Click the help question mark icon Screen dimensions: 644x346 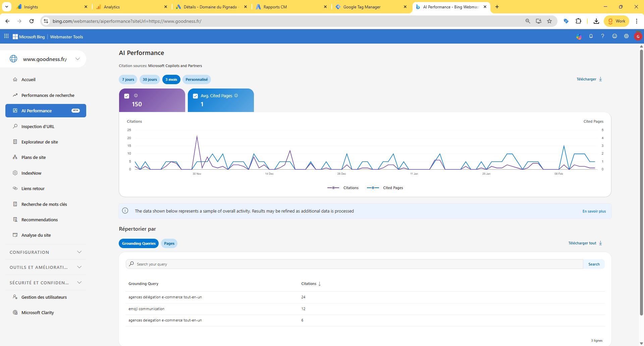[x=603, y=36]
